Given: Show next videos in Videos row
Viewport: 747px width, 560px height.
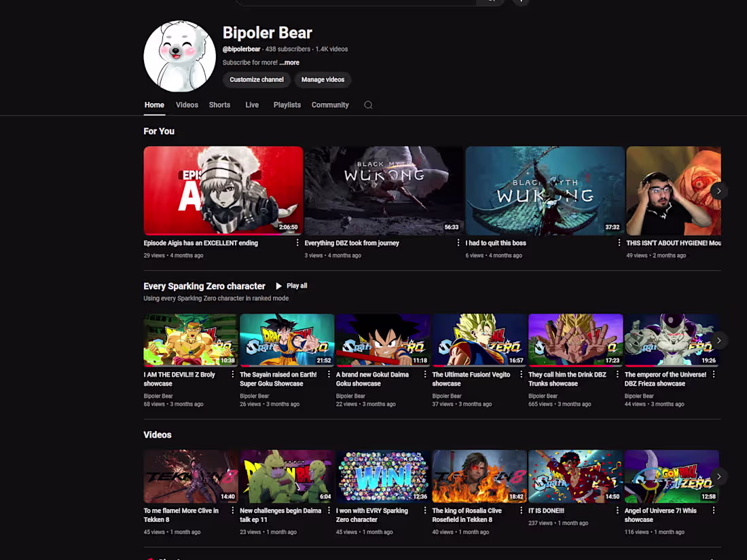Looking at the screenshot, I should pyautogui.click(x=719, y=477).
